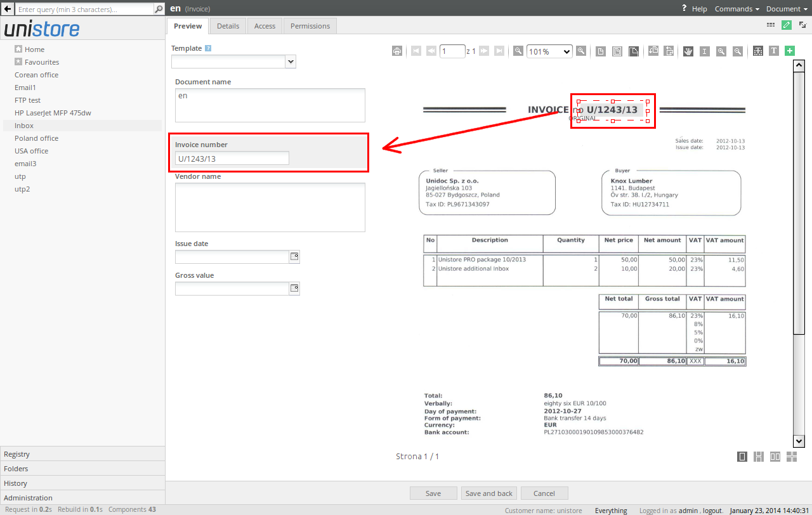Click the scroll up arrow of viewer
The height and width of the screenshot is (515, 812).
pyautogui.click(x=799, y=65)
